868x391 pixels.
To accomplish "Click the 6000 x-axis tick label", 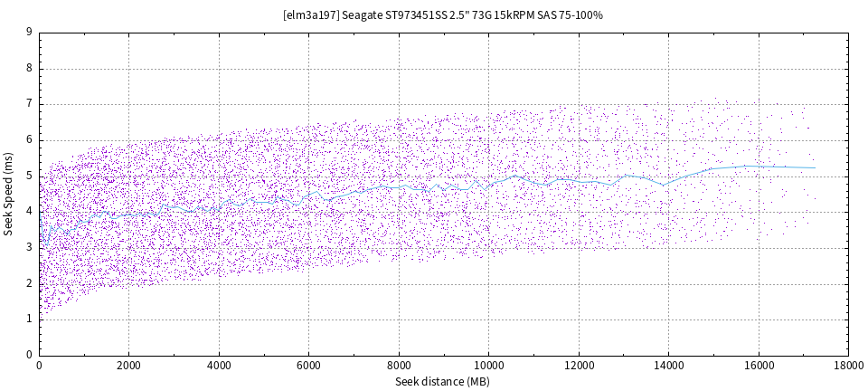I will [308, 366].
